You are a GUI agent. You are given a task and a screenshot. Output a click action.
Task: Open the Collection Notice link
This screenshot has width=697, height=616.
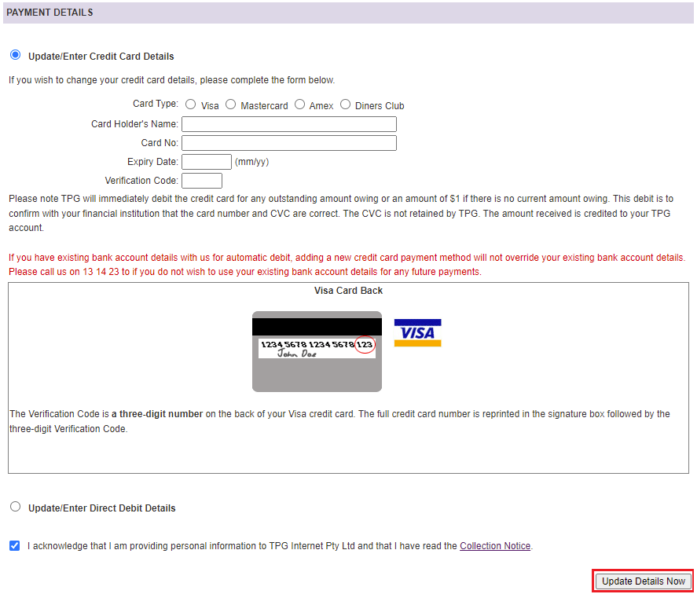[x=495, y=546]
